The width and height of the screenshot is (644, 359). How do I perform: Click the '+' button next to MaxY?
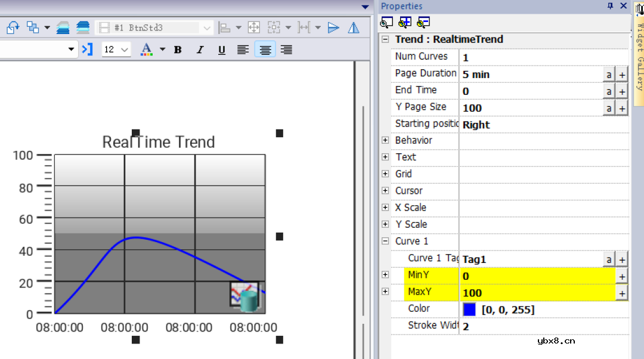(x=622, y=293)
